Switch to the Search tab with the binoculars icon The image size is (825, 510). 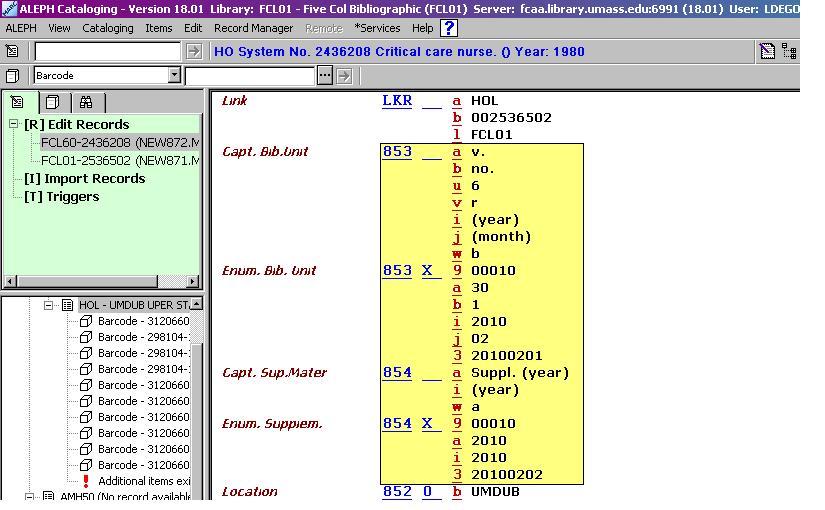point(86,102)
